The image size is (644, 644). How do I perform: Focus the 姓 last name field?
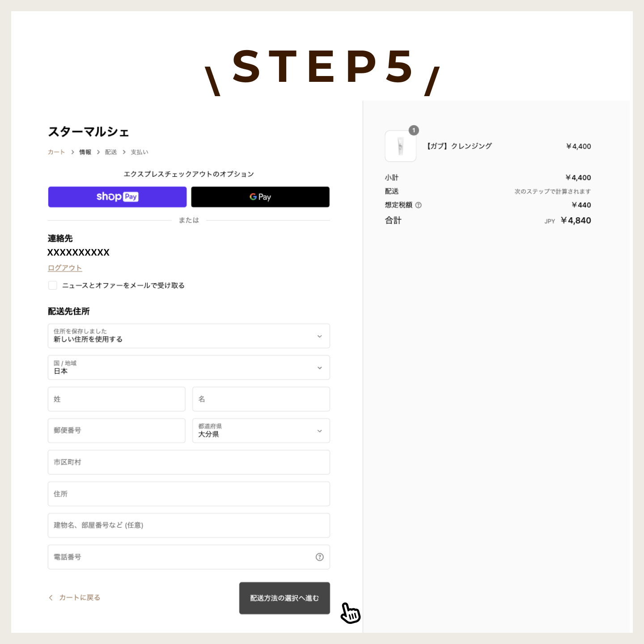116,399
